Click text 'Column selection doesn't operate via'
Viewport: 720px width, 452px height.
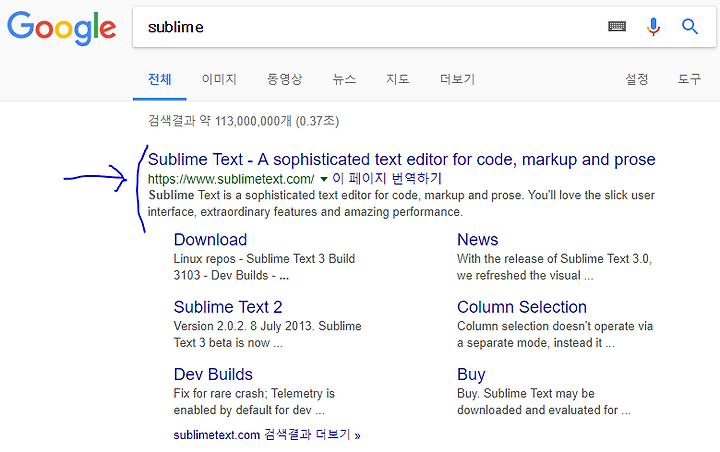(555, 326)
